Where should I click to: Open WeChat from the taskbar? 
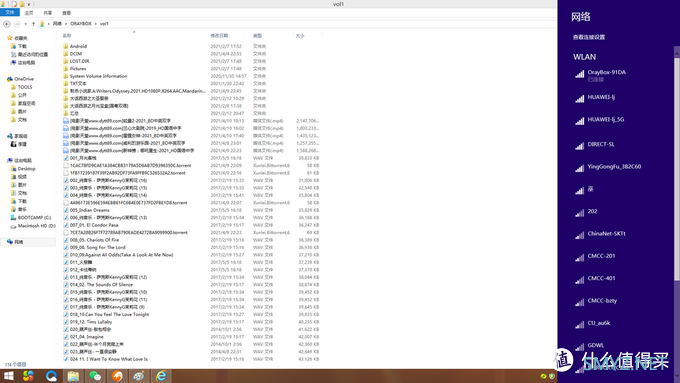click(x=95, y=376)
